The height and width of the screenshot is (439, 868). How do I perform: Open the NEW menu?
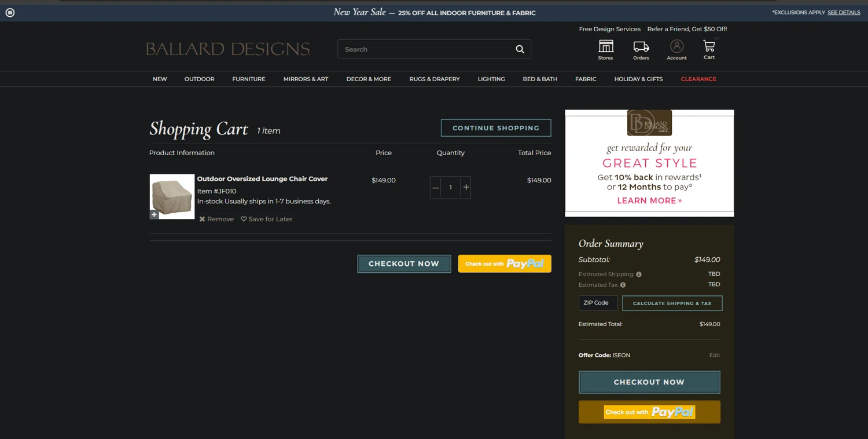click(x=160, y=79)
